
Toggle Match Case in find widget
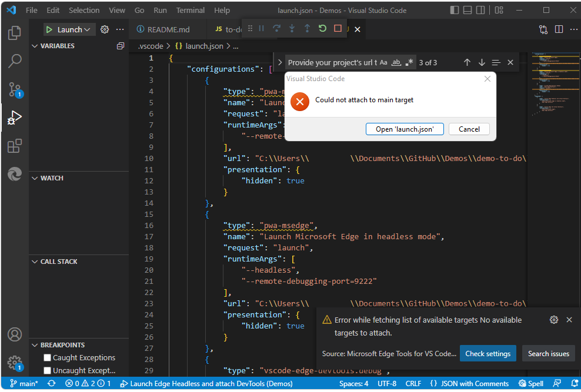pyautogui.click(x=383, y=62)
